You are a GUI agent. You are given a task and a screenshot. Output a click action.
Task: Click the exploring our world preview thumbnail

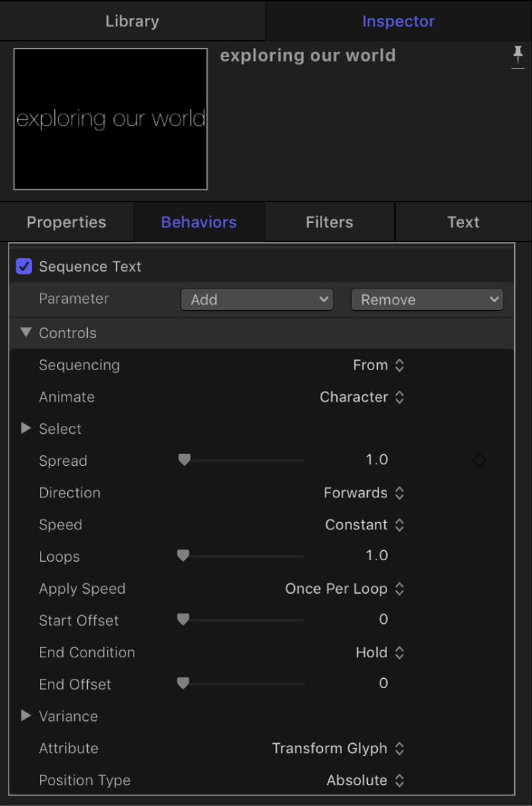[111, 119]
